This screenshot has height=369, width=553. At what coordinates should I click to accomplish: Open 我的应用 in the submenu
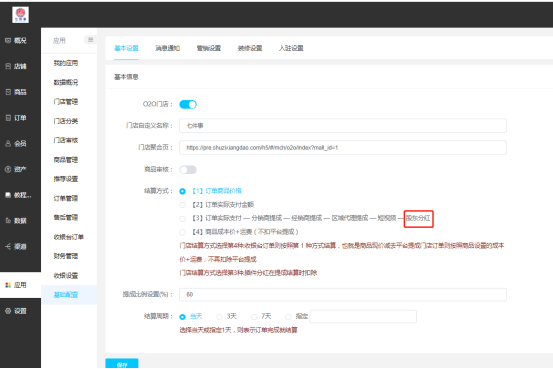[66, 63]
